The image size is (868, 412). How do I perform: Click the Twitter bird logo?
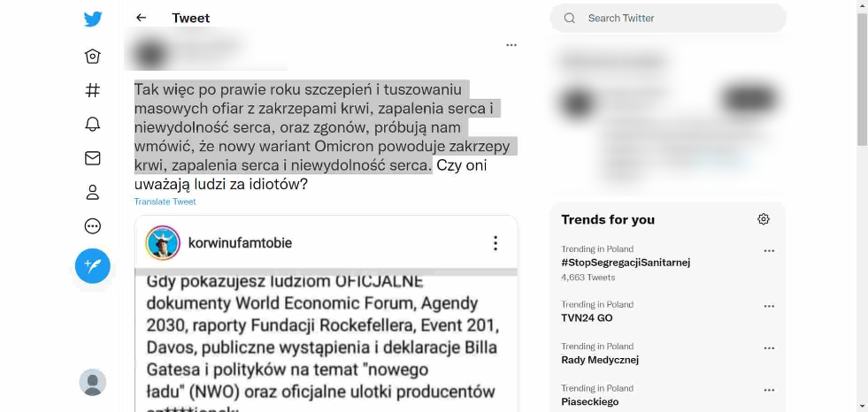(92, 19)
